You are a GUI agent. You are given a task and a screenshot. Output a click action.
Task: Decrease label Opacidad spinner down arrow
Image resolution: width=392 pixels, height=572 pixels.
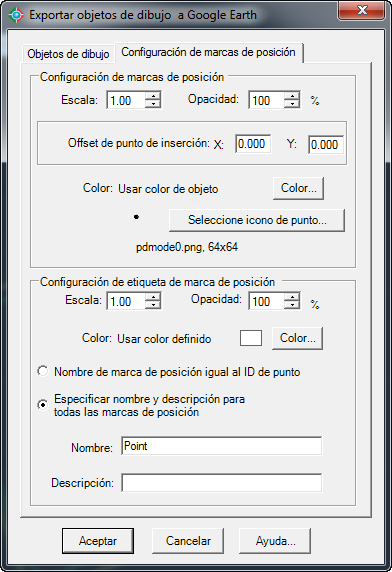292,305
